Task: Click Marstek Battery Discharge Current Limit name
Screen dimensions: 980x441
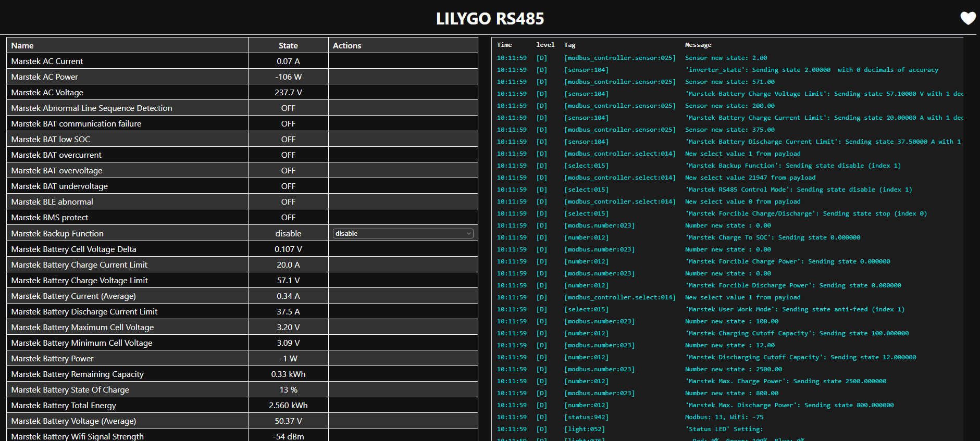Action: (84, 311)
